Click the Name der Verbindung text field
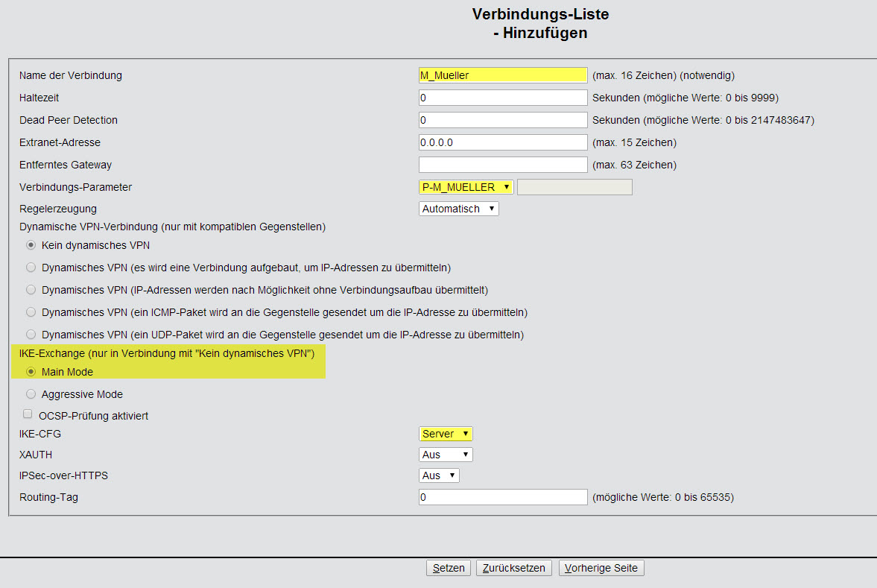 [x=503, y=75]
